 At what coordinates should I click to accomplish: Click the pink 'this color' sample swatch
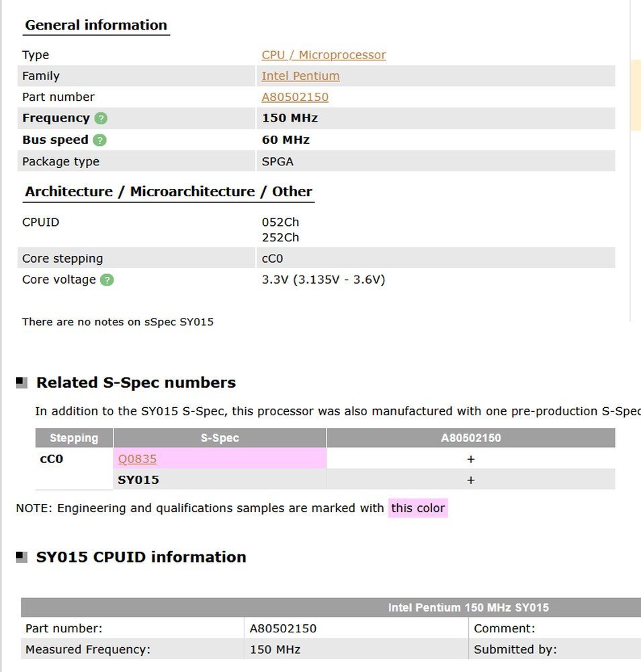pyautogui.click(x=418, y=508)
